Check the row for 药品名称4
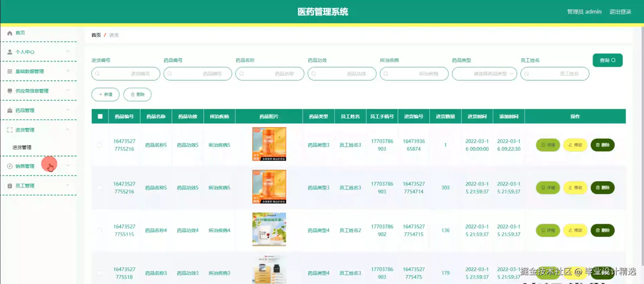Viewport: 644px width, 284px height. pyautogui.click(x=100, y=230)
